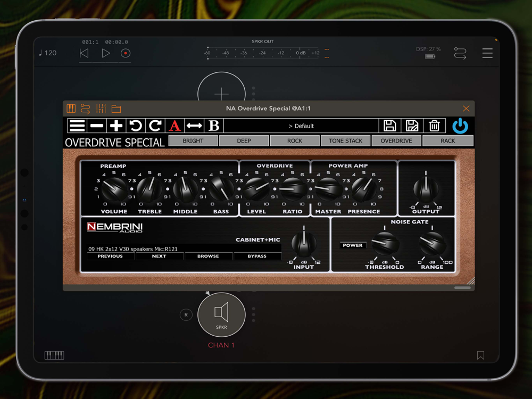Open the piano keyboard icon at bottom left
The width and height of the screenshot is (532, 399).
pyautogui.click(x=54, y=355)
